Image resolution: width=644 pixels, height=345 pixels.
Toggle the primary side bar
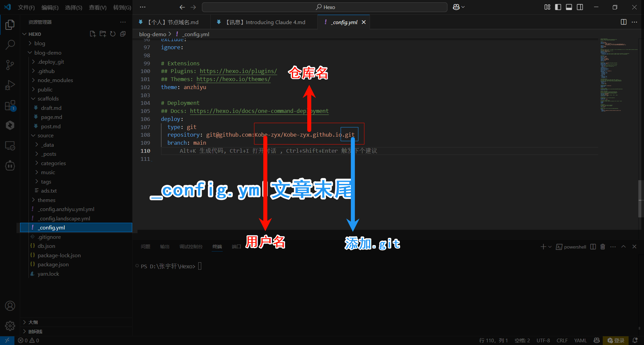(x=558, y=7)
